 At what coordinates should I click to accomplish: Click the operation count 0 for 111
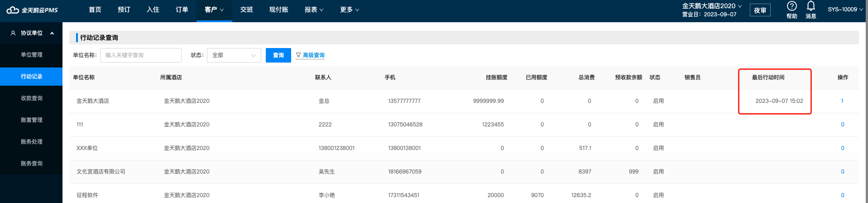pyautogui.click(x=843, y=125)
